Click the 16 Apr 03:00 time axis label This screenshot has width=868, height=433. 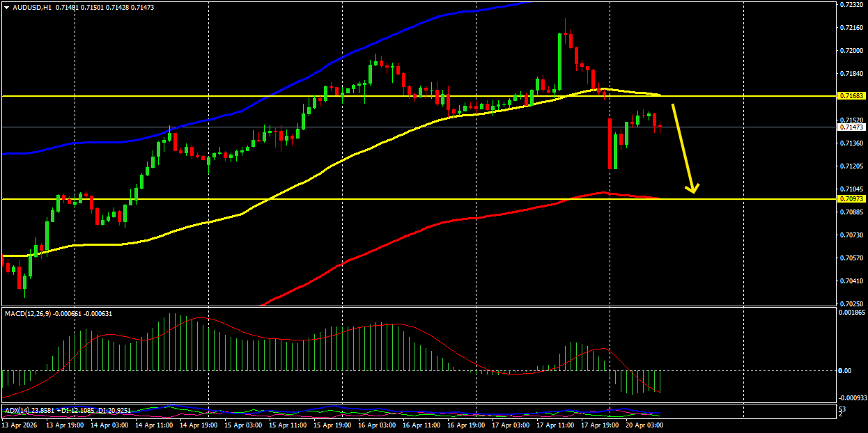pos(375,424)
